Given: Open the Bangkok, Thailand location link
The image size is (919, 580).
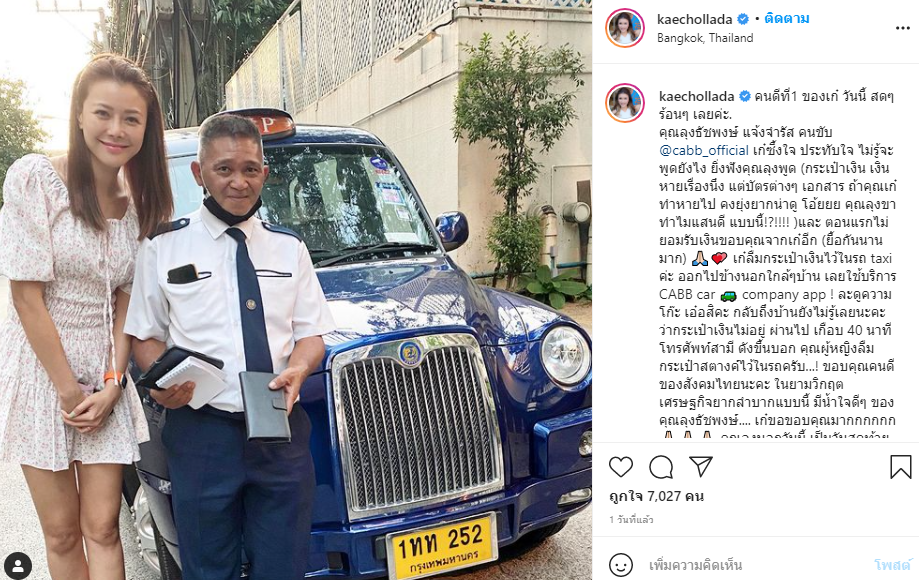Looking at the screenshot, I should pos(705,38).
